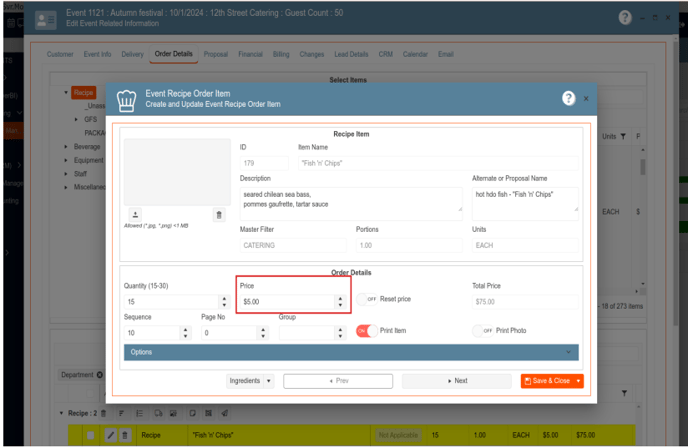Image resolution: width=688 pixels, height=448 pixels.
Task: Open the Ingredients dropdown arrow
Action: (x=269, y=381)
